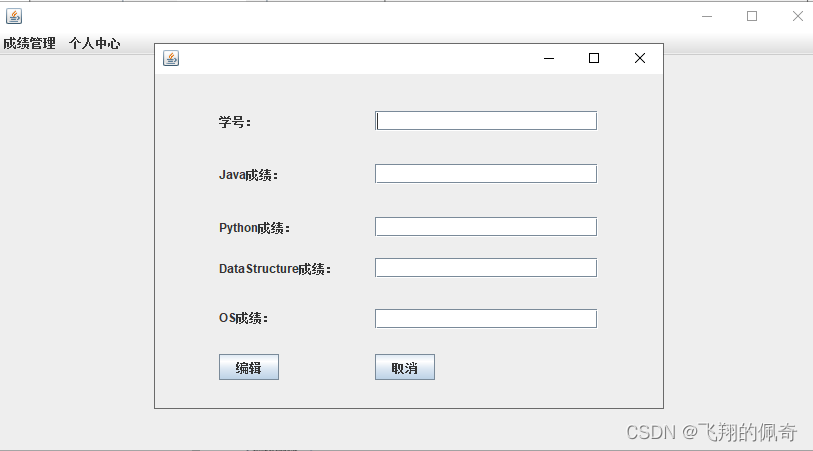Click the Java icon of the main window
The height and width of the screenshot is (451, 813).
[x=14, y=16]
